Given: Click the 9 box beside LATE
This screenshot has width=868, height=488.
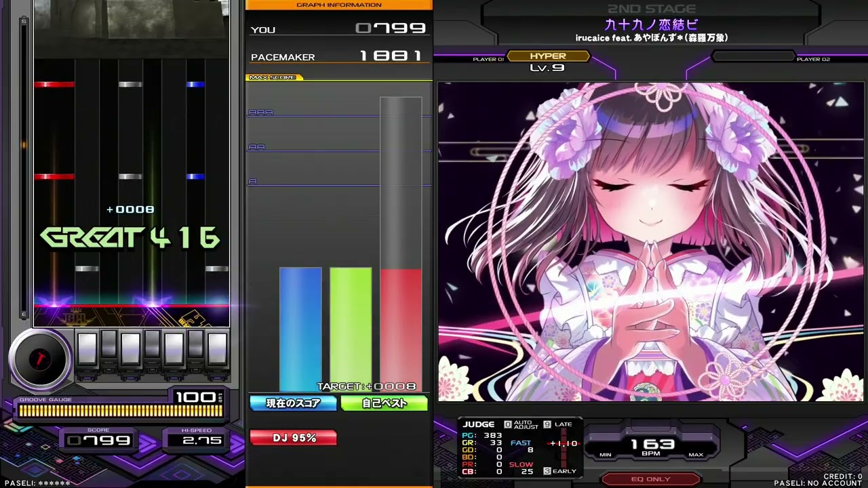Looking at the screenshot, I should [547, 424].
